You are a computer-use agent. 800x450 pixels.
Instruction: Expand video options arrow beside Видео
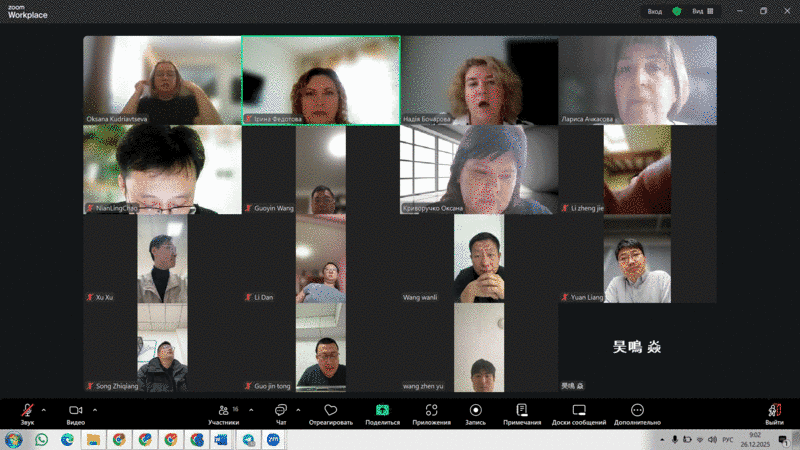pyautogui.click(x=95, y=409)
